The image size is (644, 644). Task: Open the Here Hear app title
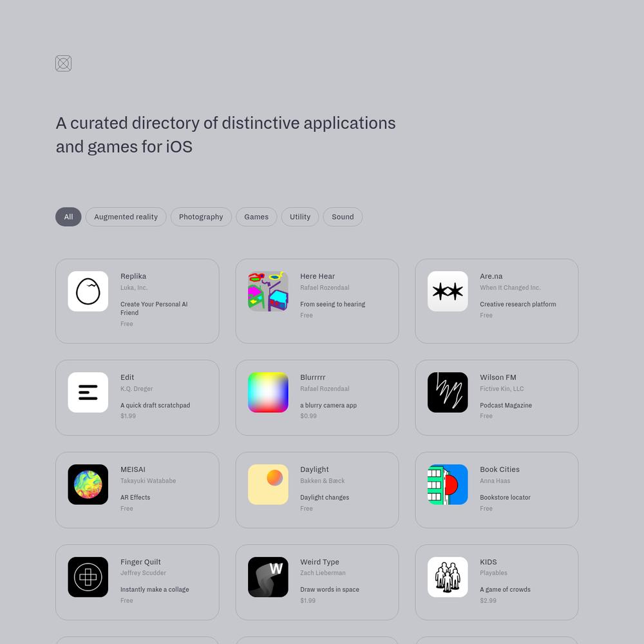tap(317, 276)
